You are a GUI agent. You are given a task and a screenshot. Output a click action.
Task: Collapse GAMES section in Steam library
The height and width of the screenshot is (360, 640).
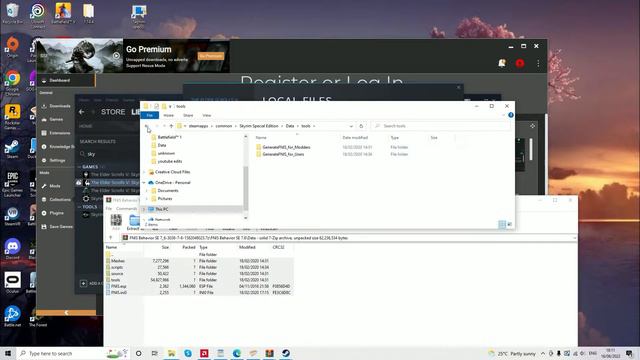[x=79, y=167]
